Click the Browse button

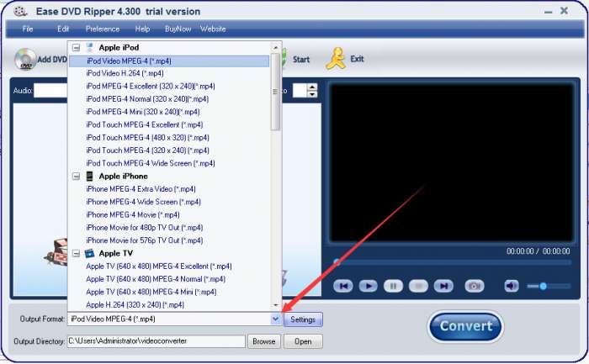coord(263,341)
